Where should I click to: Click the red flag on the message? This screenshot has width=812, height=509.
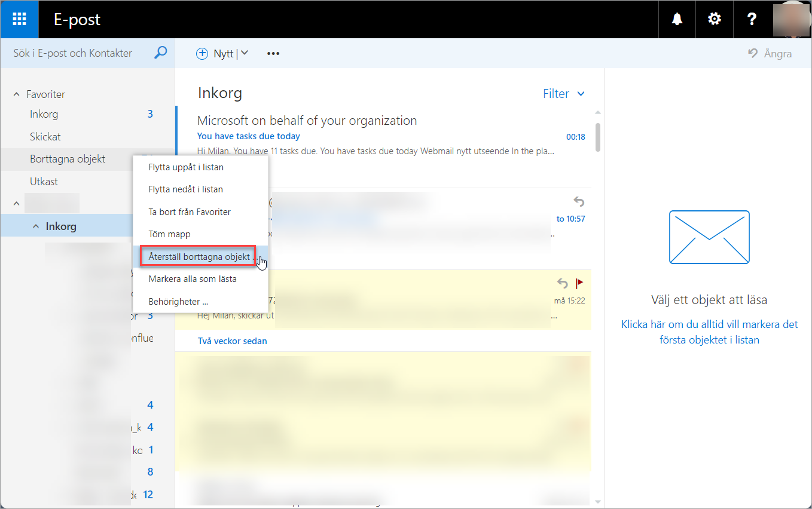coord(579,283)
